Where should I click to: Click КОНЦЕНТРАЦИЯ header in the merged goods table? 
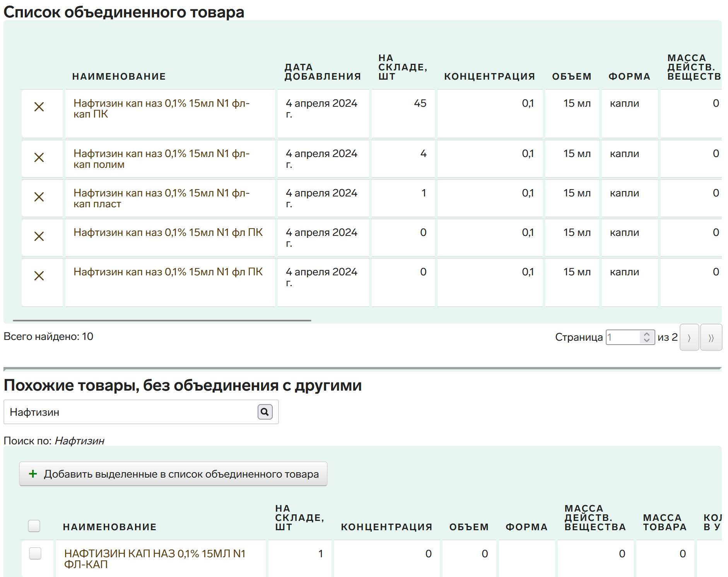[489, 77]
